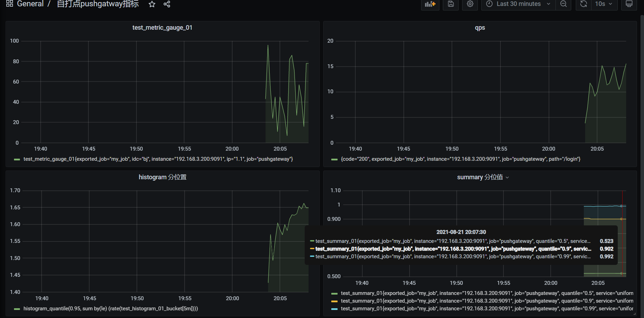
Task: Change color of the gauge legend swatch
Action: click(17, 159)
